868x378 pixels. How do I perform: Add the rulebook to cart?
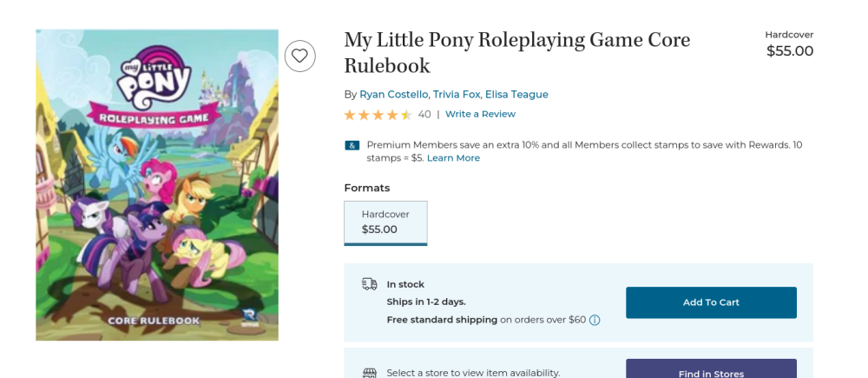tap(711, 302)
